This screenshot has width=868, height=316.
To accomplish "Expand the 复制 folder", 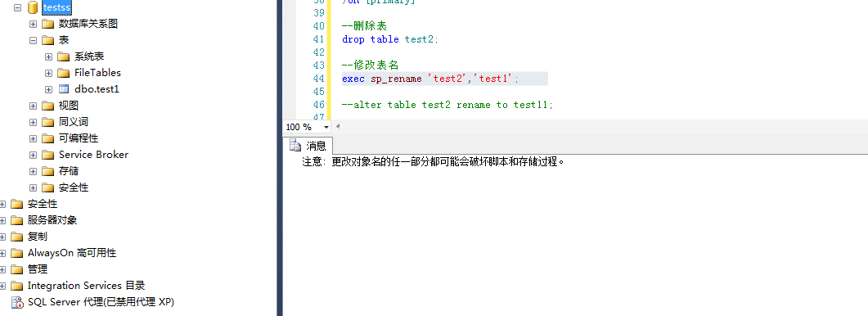I will 2,237.
